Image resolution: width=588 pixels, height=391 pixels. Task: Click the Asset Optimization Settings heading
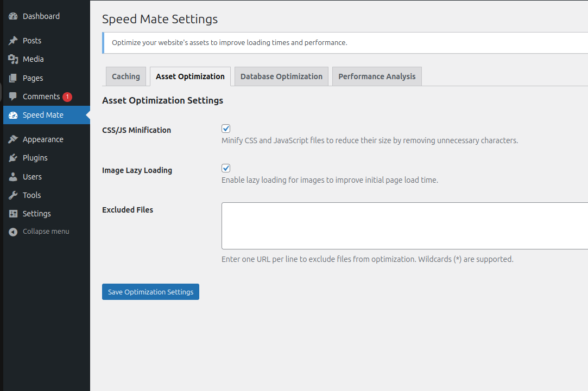pyautogui.click(x=162, y=100)
